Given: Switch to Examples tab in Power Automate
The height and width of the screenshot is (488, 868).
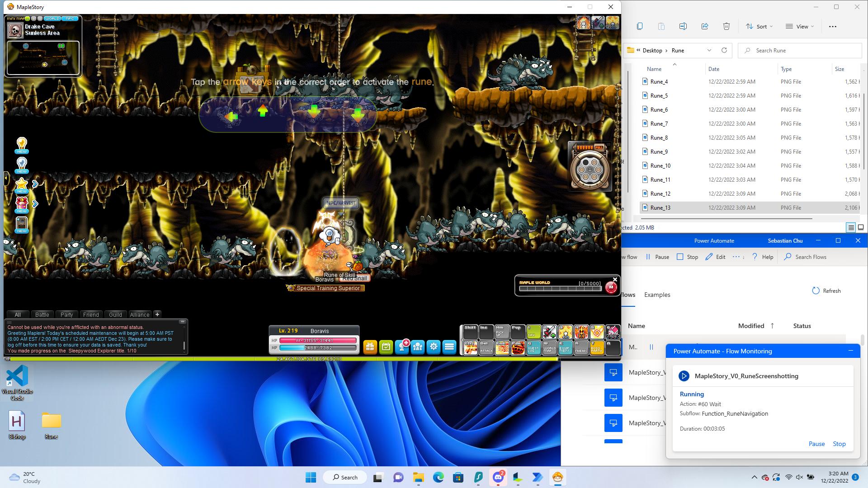Looking at the screenshot, I should (657, 295).
